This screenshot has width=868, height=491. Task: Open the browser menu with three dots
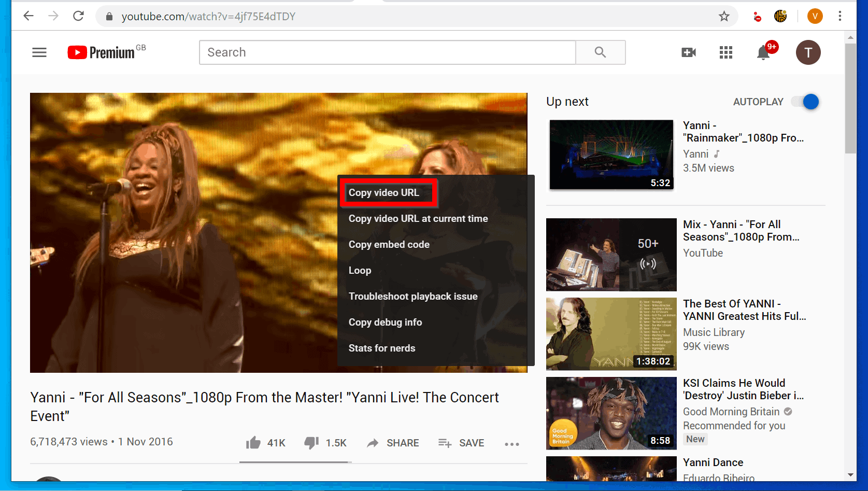coord(840,16)
